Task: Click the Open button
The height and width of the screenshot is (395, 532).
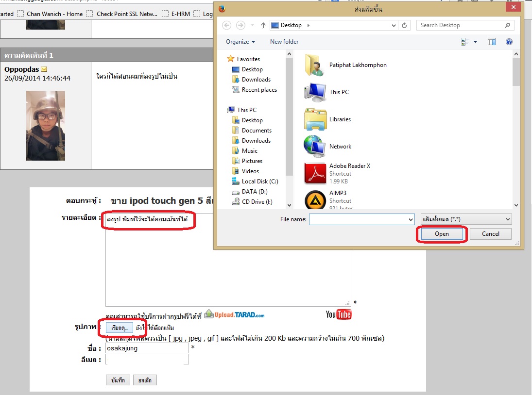Action: (x=442, y=234)
